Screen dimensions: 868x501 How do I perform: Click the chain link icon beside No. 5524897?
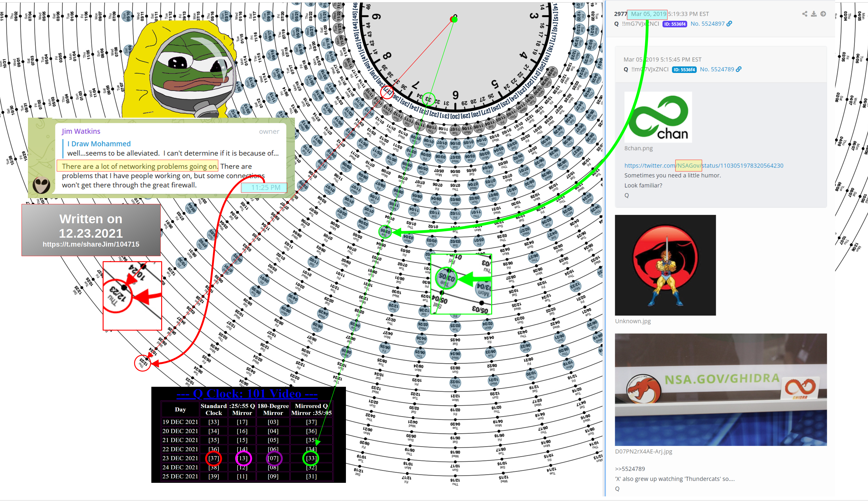point(729,24)
